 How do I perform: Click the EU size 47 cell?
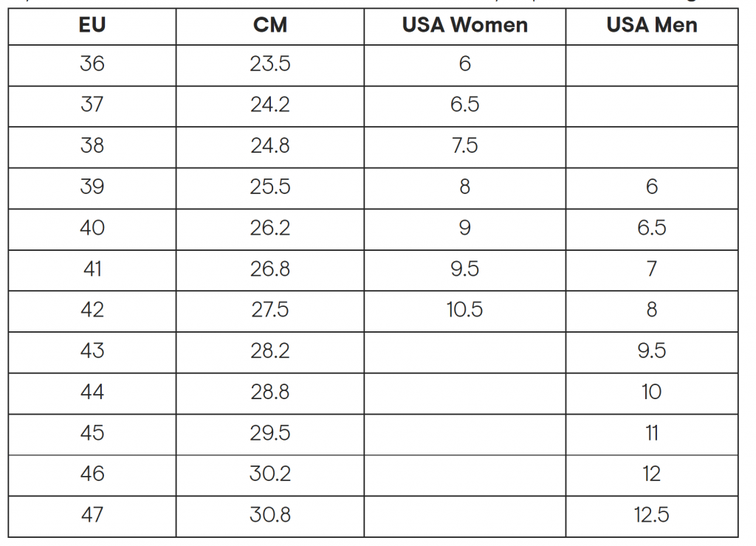pos(92,516)
